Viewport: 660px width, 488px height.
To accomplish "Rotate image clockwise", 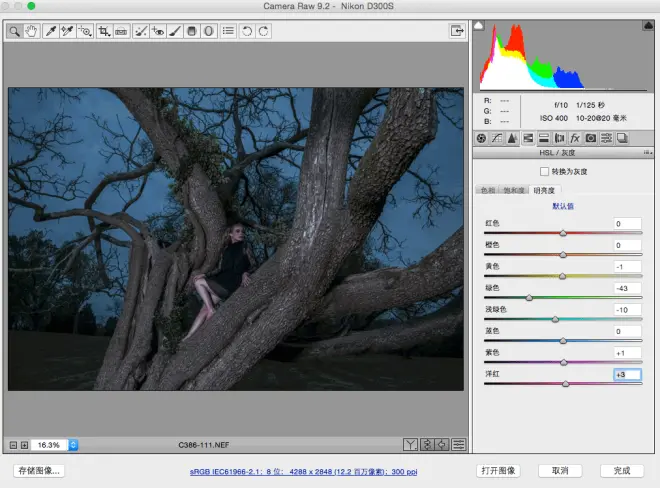I will (263, 31).
